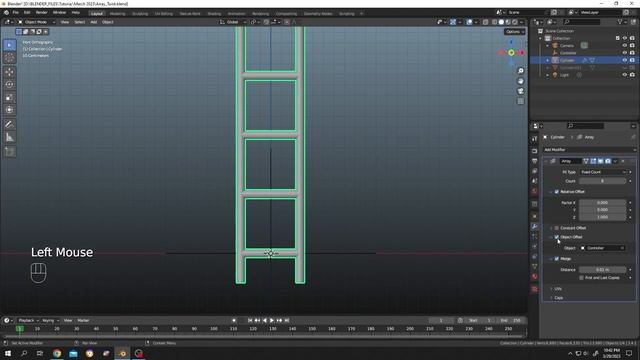640x360 pixels.
Task: Play the animation forward
Action: pyautogui.click(x=272, y=320)
